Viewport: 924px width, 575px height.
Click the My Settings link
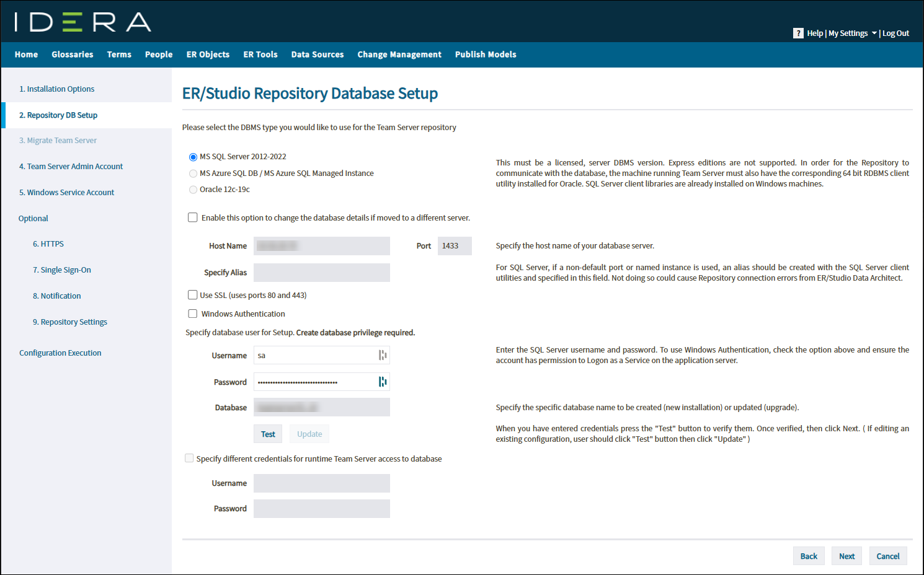tap(848, 33)
